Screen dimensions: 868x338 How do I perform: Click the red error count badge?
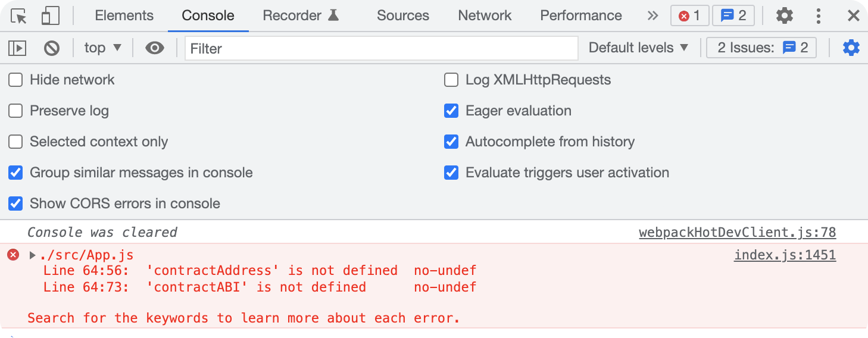(x=690, y=16)
